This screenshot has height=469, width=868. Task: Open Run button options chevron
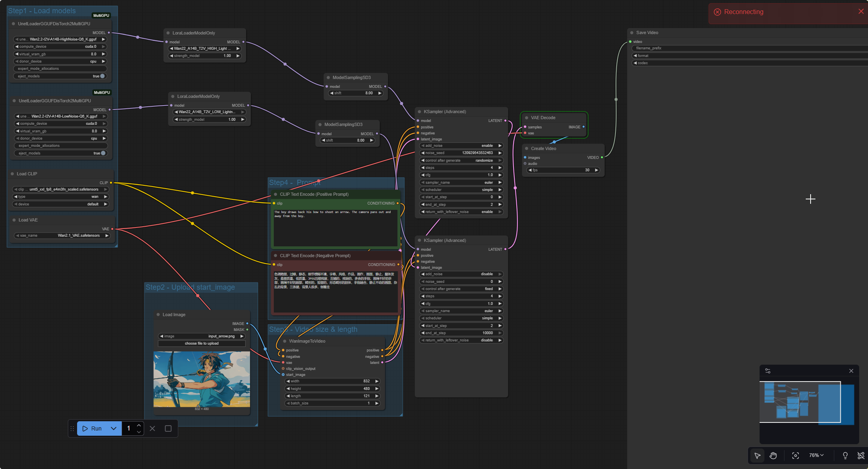pos(114,428)
